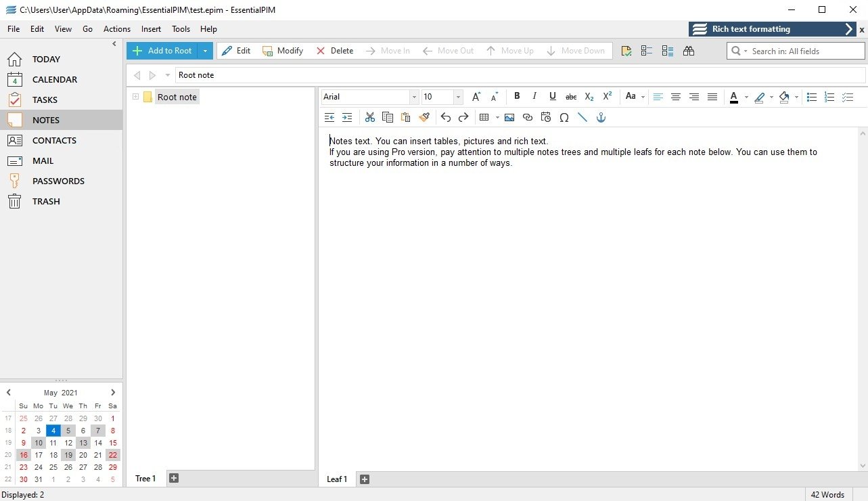Click the binoculars find icon
This screenshot has height=501, width=868.
689,51
